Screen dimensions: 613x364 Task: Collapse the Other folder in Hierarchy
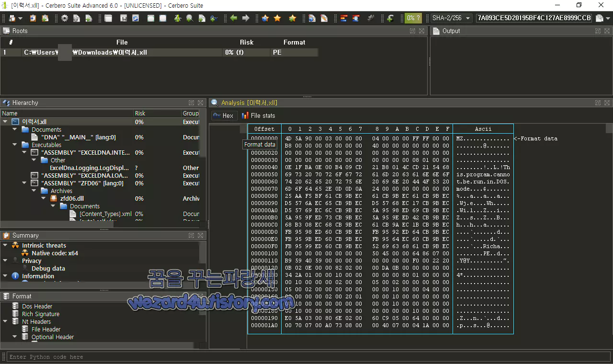tap(34, 160)
